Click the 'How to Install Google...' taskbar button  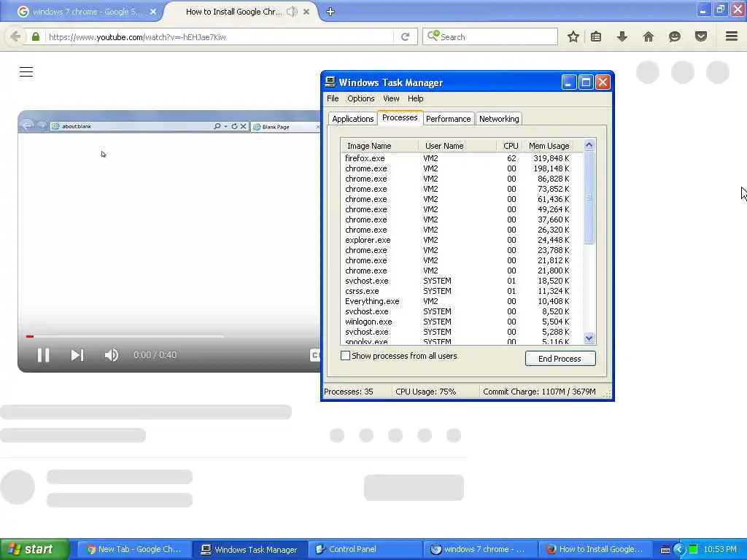click(x=595, y=550)
